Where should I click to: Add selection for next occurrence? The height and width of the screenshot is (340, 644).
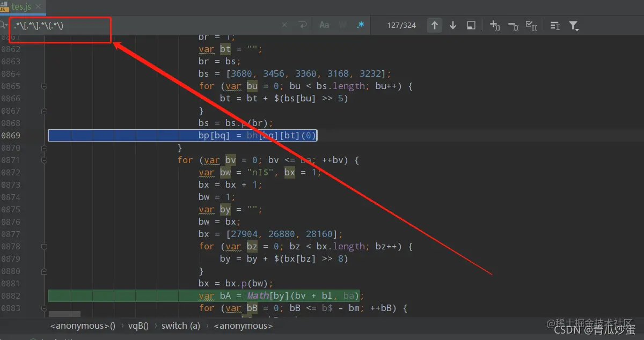[495, 25]
